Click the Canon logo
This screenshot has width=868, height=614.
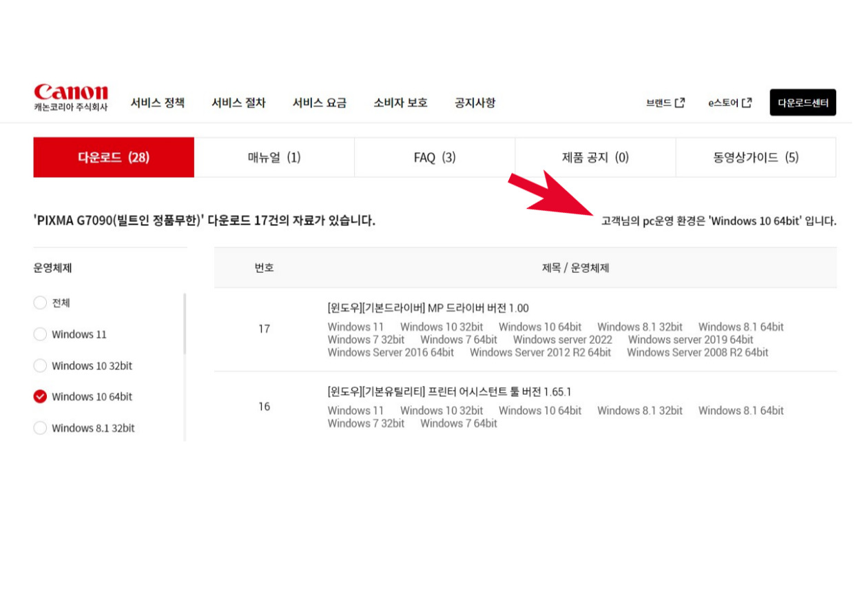(x=71, y=96)
